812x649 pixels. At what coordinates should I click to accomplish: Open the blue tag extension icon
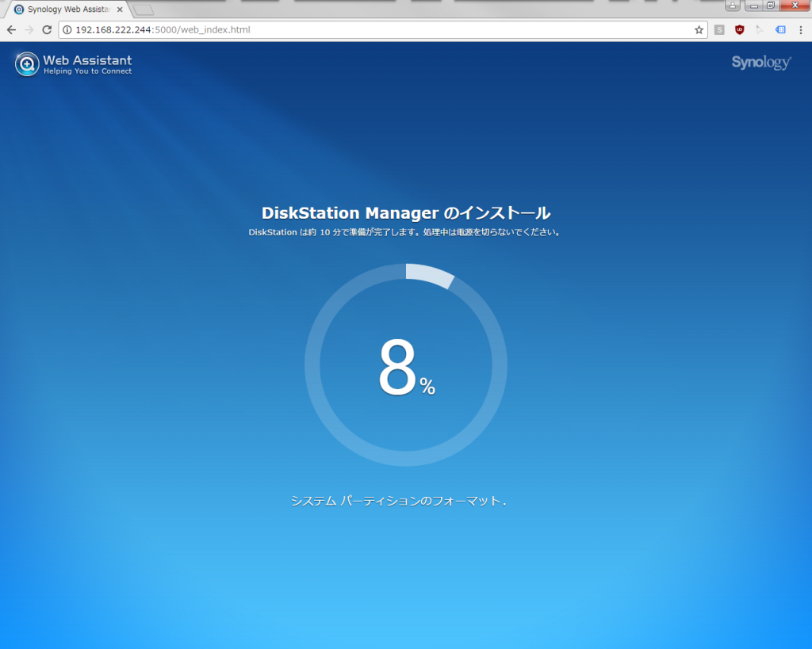[x=780, y=30]
